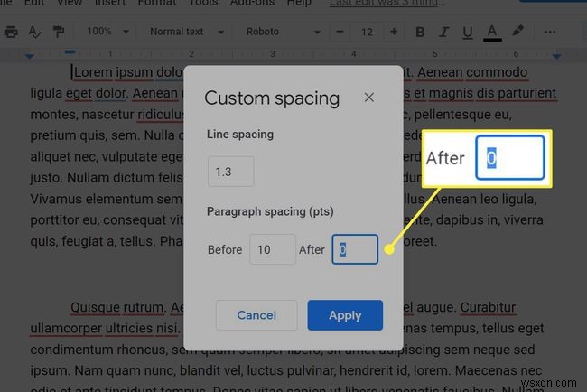Toggle bold formatting
Image resolution: width=587 pixels, height=392 pixels.
tap(420, 33)
